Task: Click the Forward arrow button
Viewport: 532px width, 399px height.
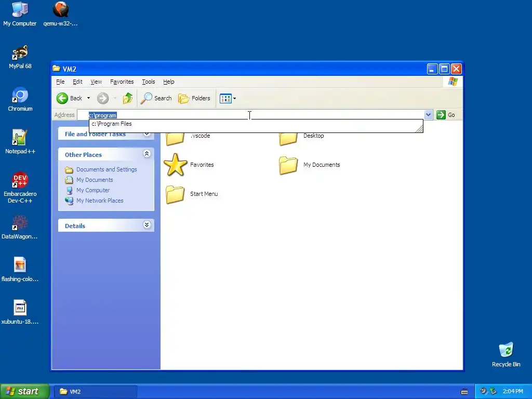Action: tap(103, 98)
